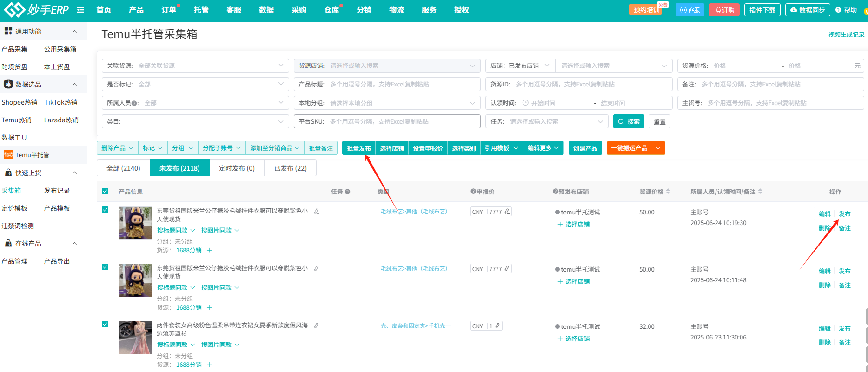The width and height of the screenshot is (868, 372).
Task: Click the help question icon next to 任务 header
Action: click(347, 192)
